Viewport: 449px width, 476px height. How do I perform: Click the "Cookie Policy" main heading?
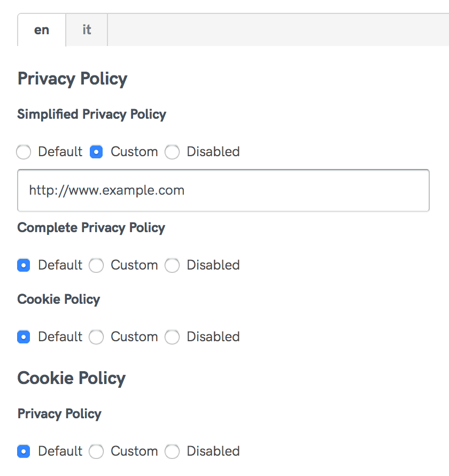click(x=71, y=378)
